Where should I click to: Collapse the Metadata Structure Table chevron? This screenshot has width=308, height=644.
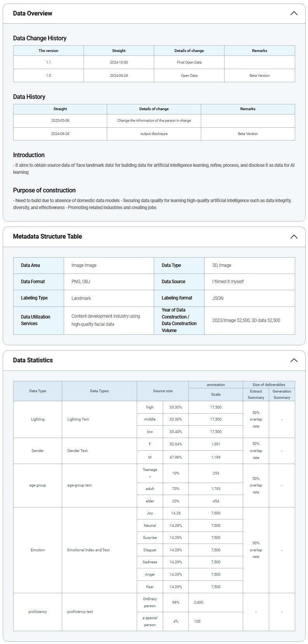pos(294,237)
